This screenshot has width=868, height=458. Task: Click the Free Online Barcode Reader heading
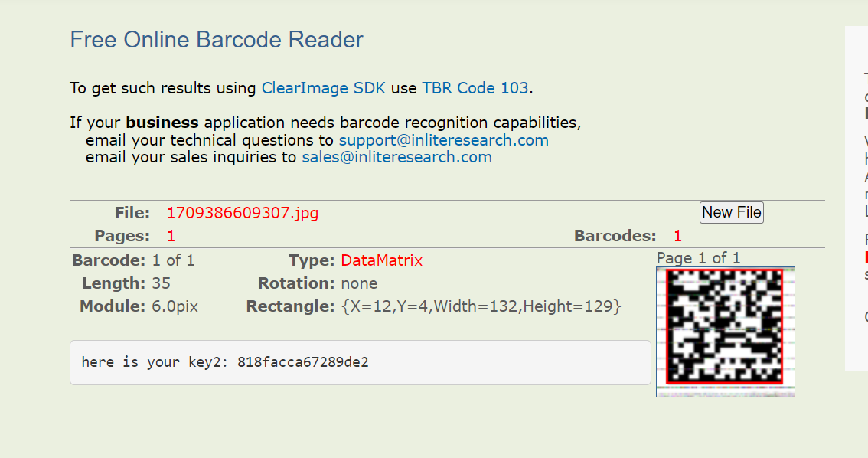pos(217,40)
